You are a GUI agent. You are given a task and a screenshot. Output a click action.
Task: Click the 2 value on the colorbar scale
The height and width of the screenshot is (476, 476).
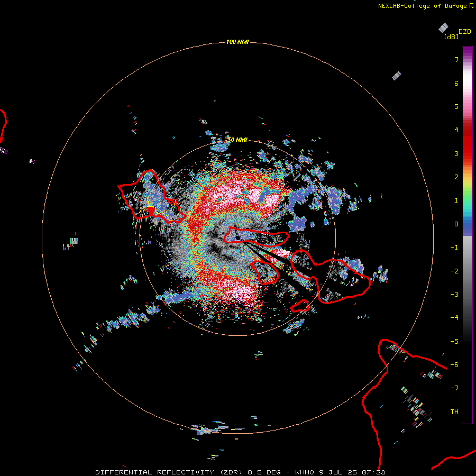pyautogui.click(x=456, y=177)
